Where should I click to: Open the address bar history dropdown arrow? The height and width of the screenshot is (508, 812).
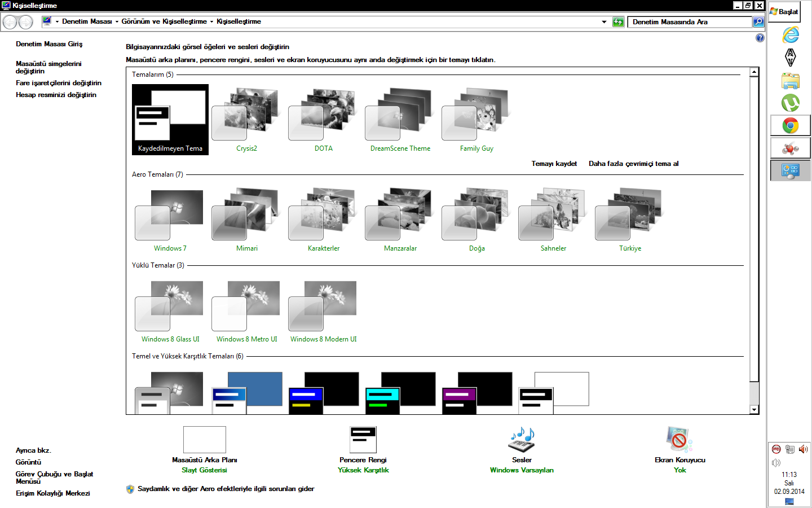[604, 22]
